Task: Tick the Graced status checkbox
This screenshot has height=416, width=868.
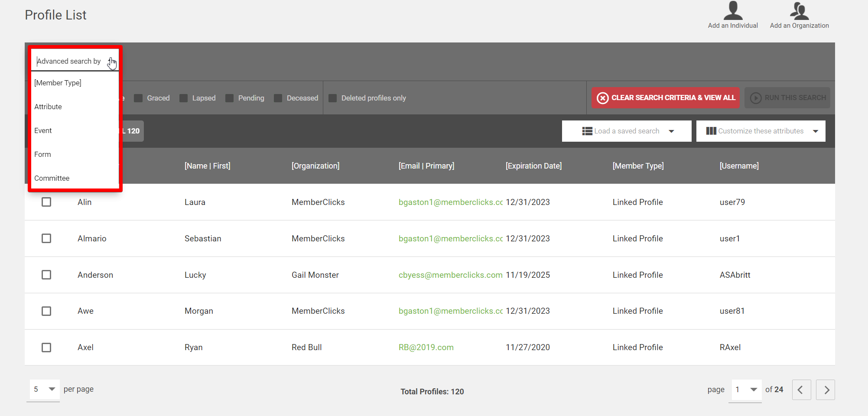Action: 138,98
